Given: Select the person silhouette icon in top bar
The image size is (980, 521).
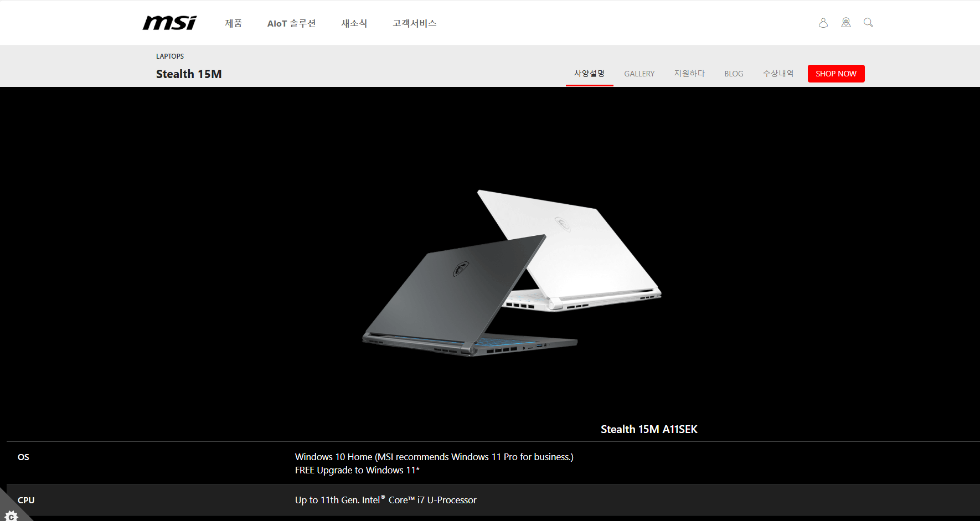Looking at the screenshot, I should (823, 22).
